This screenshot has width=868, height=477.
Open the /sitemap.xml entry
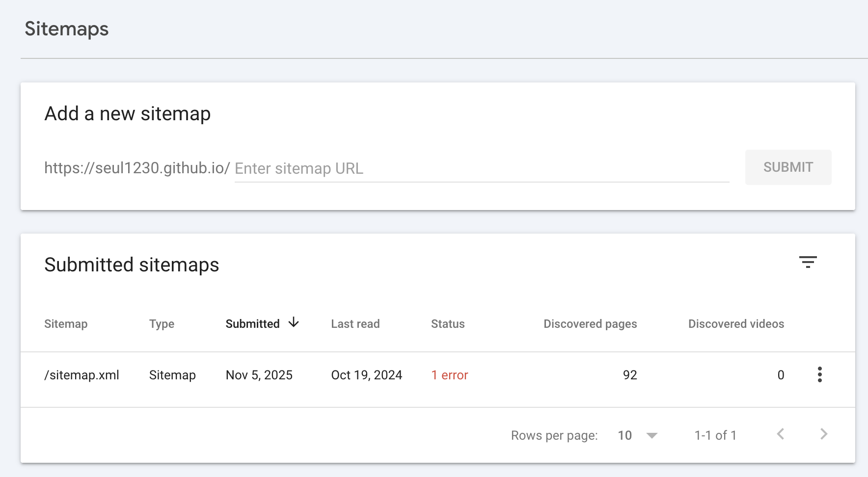click(x=82, y=375)
